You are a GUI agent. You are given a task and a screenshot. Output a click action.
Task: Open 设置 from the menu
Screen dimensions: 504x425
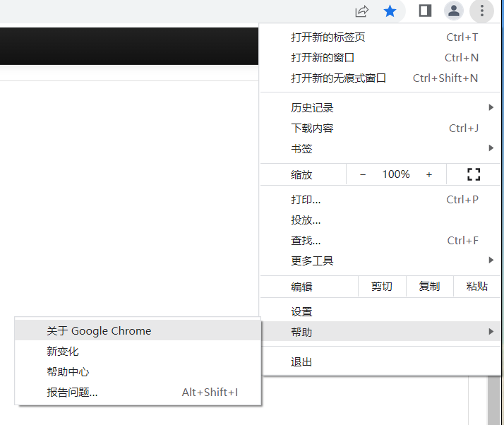(302, 311)
